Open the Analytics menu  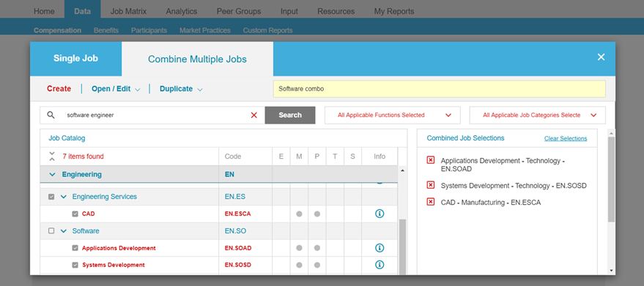click(182, 11)
